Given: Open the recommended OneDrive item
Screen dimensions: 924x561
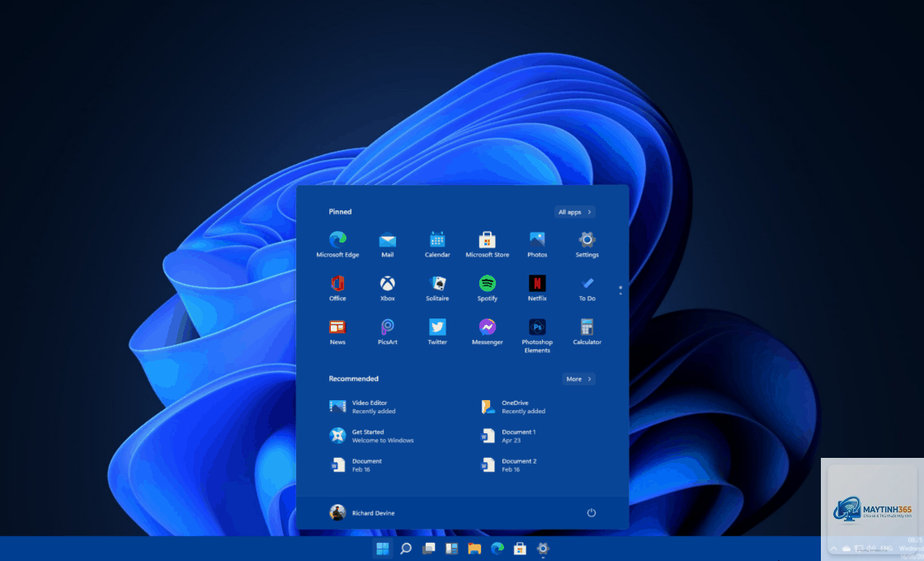Looking at the screenshot, I should [x=514, y=407].
